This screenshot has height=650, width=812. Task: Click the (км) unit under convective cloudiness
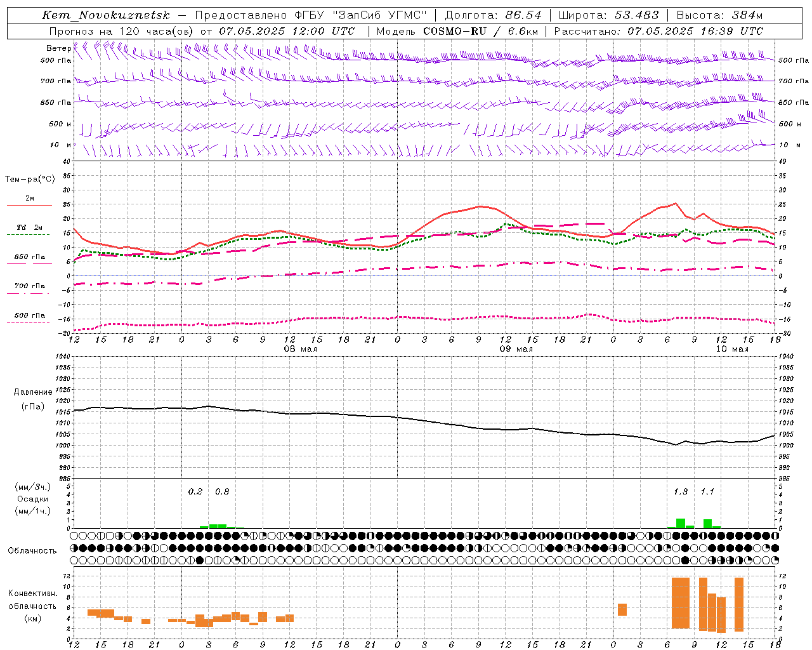[x=33, y=618]
